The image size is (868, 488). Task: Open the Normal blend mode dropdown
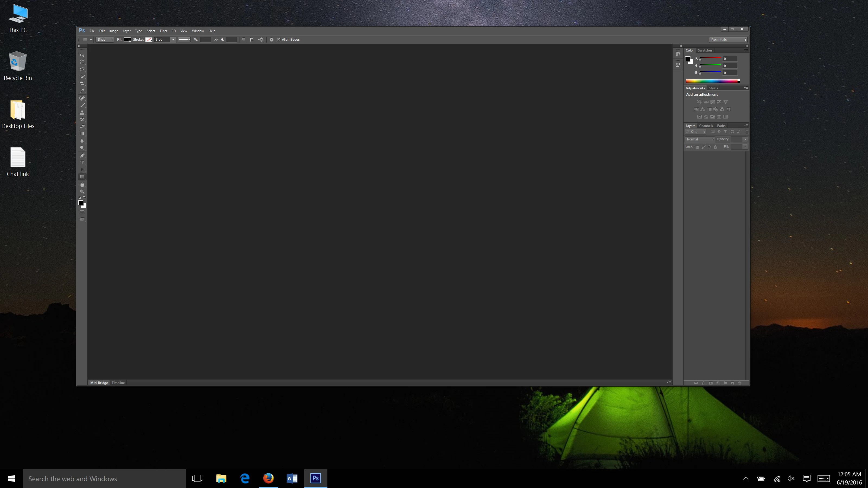(x=700, y=139)
